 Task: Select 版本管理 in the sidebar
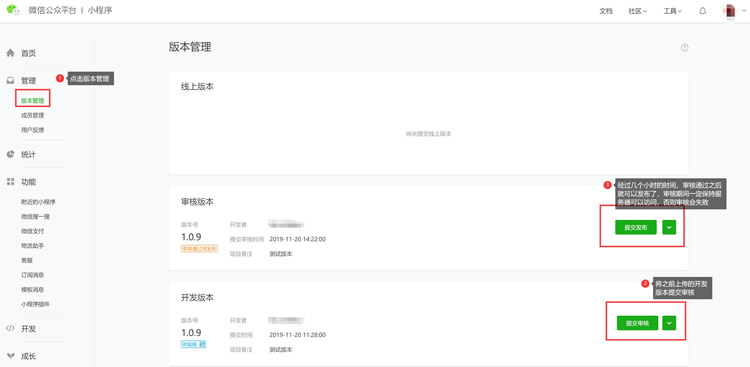(33, 101)
